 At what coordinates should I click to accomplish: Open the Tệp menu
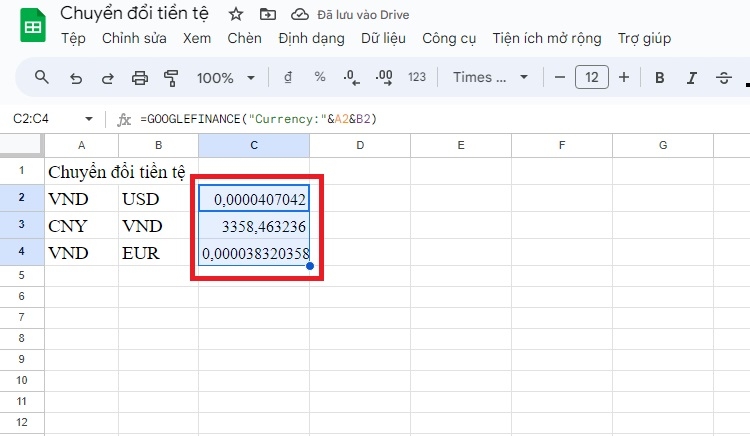coord(73,38)
